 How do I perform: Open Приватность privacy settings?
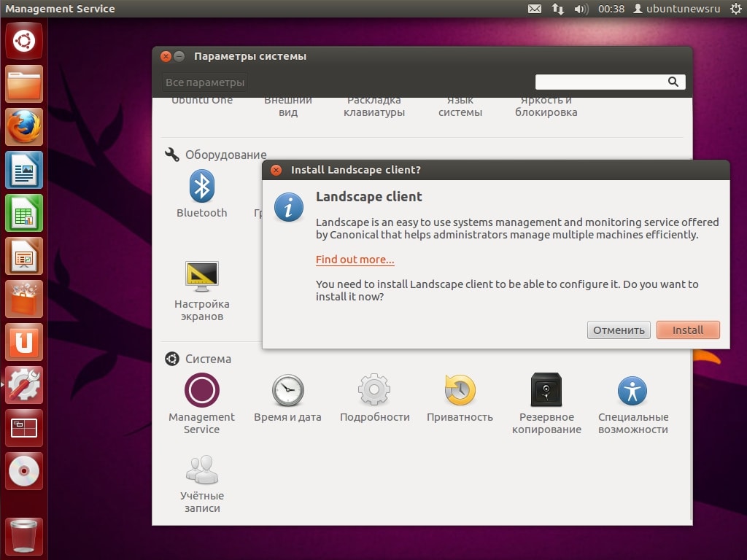(x=460, y=398)
